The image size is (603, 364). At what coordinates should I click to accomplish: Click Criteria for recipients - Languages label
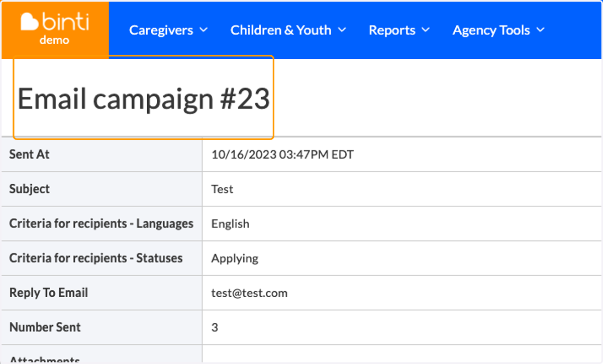point(102,223)
